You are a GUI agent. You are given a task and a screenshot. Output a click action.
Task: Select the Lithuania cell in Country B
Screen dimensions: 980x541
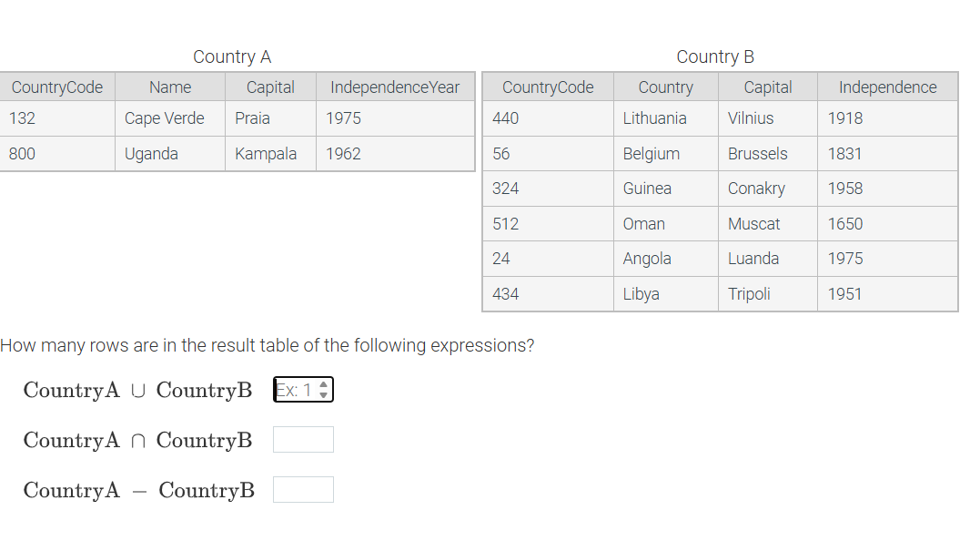(665, 118)
